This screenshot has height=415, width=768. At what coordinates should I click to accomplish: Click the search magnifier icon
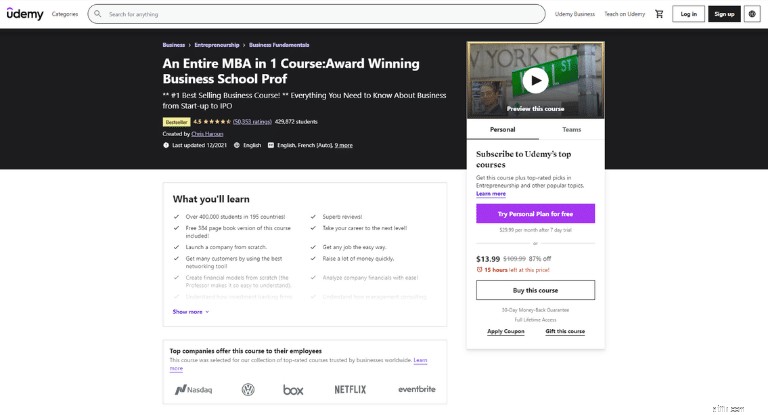(x=97, y=14)
